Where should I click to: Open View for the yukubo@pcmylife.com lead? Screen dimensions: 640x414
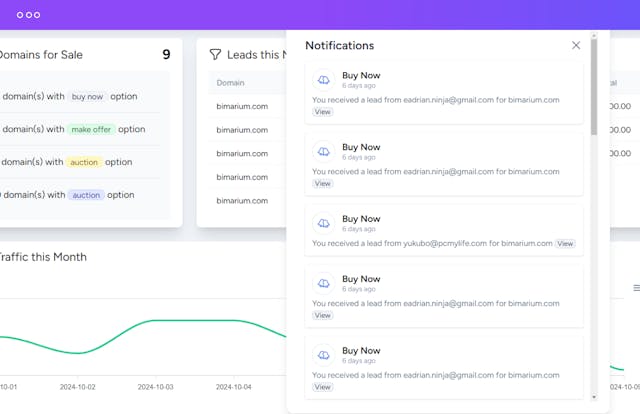tap(565, 243)
